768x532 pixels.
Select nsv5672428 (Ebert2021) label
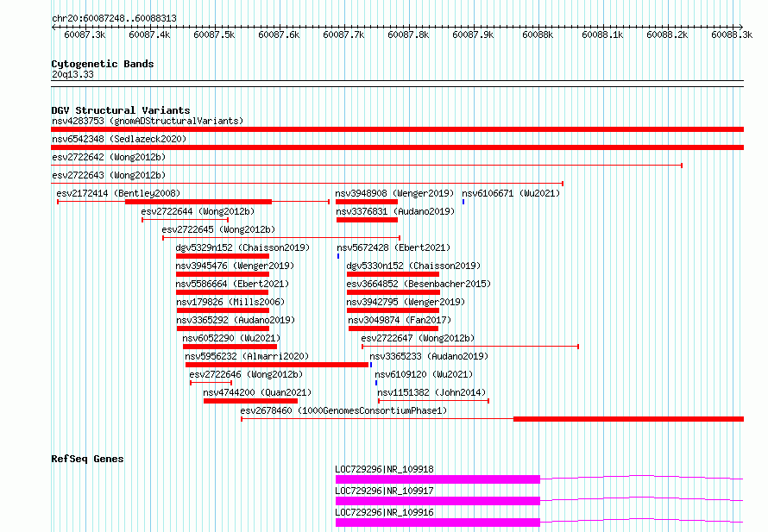click(x=393, y=247)
